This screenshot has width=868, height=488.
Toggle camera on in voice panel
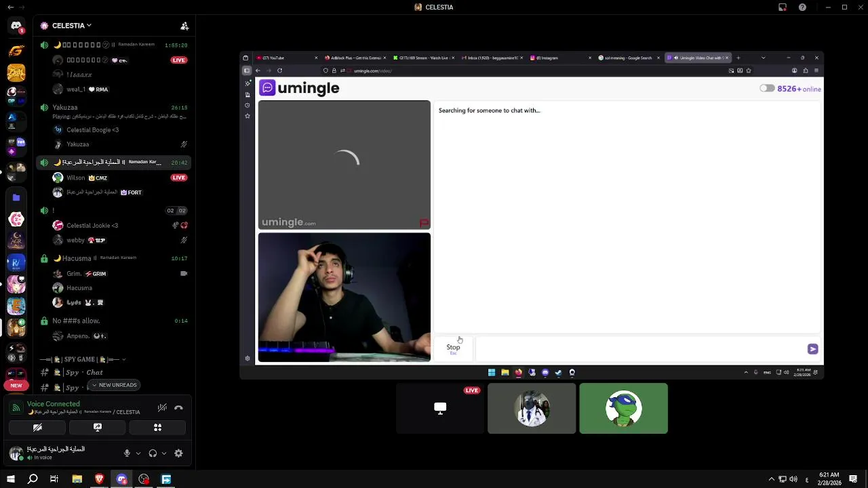[37, 428]
